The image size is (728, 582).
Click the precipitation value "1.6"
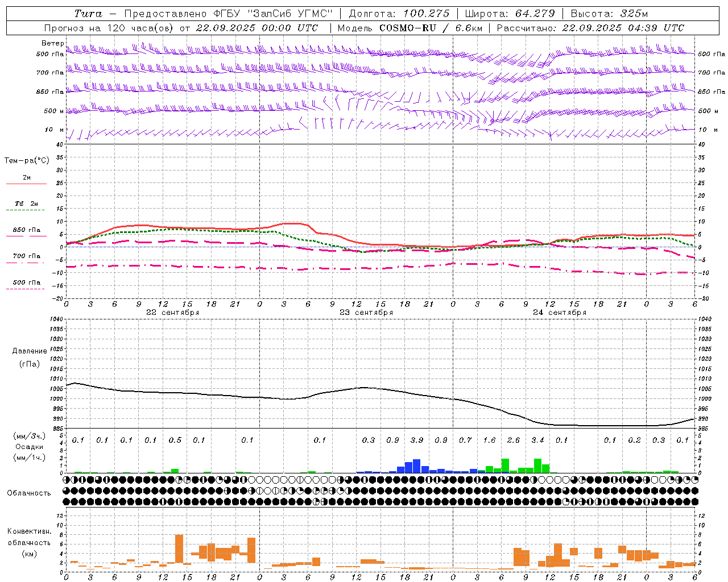(489, 440)
